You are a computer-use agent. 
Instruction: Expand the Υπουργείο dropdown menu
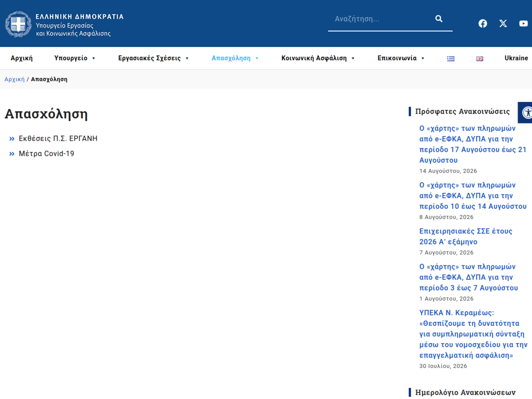pos(75,58)
